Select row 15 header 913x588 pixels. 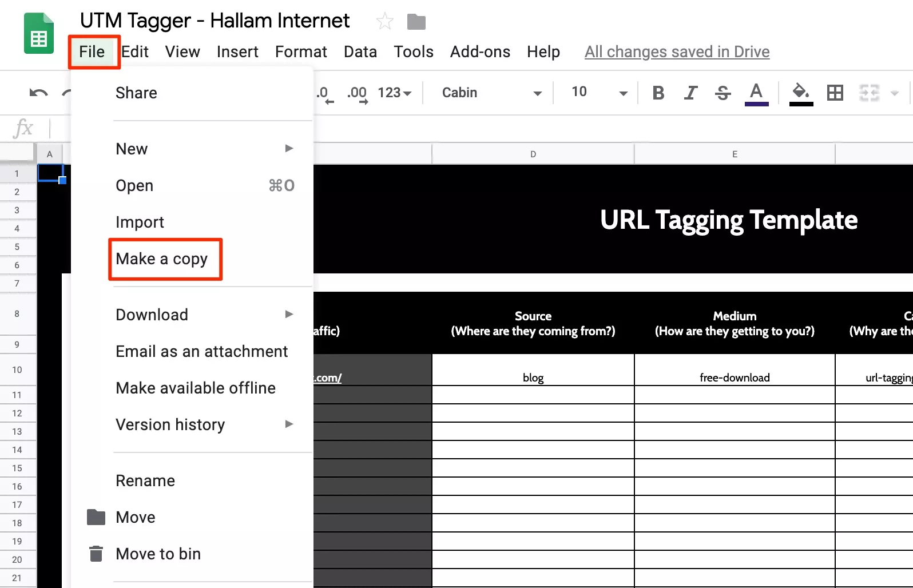[17, 468]
